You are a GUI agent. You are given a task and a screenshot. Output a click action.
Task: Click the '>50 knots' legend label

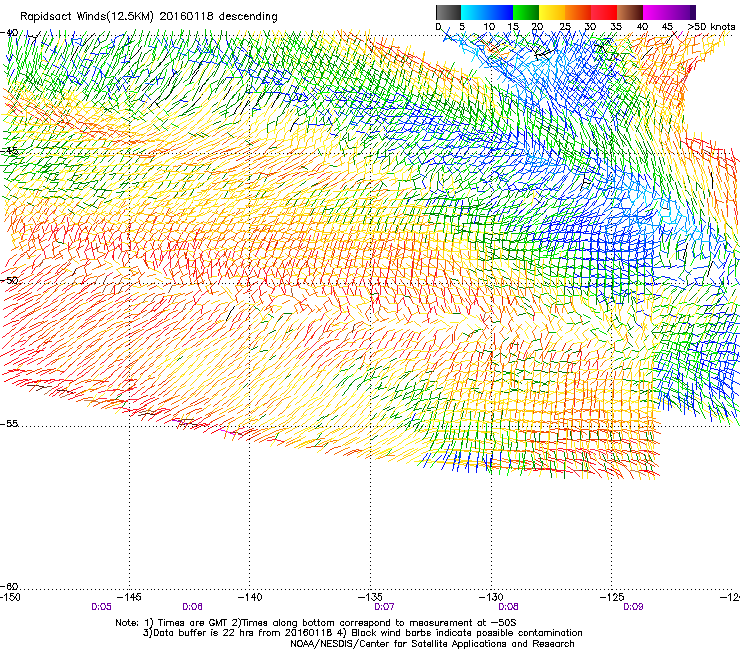coord(712,26)
